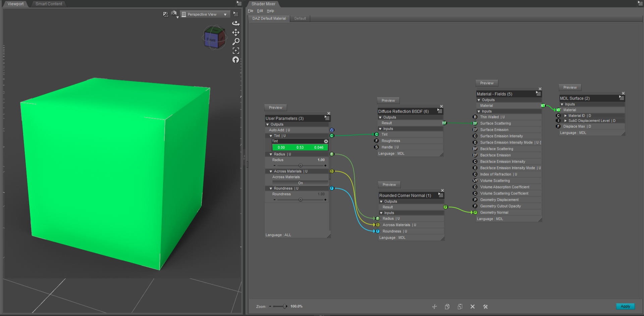
Task: Click the tools wrench icon in Shader Mixer toolbar
Action: coord(485,307)
